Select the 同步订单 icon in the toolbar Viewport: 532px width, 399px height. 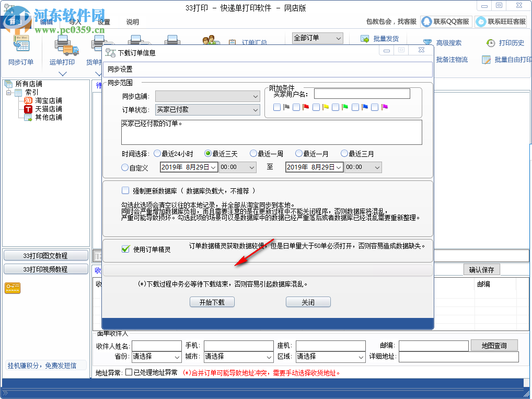[x=21, y=50]
